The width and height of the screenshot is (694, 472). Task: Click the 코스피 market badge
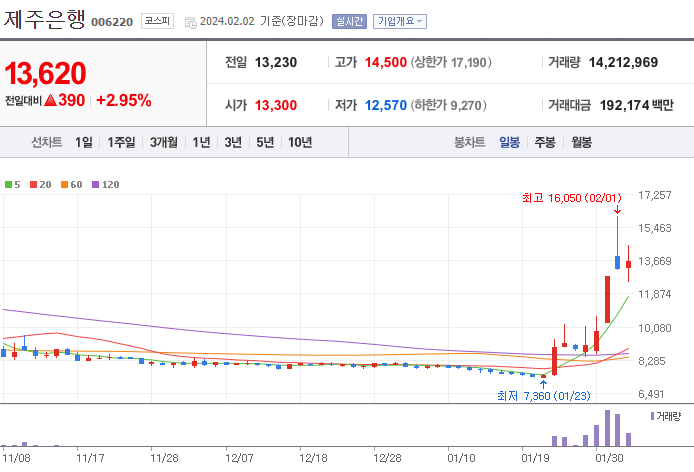click(x=158, y=21)
